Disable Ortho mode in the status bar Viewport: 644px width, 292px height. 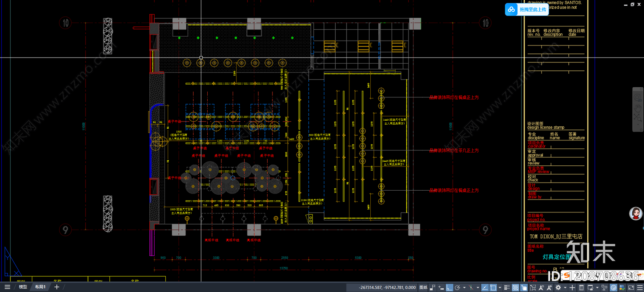tap(449, 288)
